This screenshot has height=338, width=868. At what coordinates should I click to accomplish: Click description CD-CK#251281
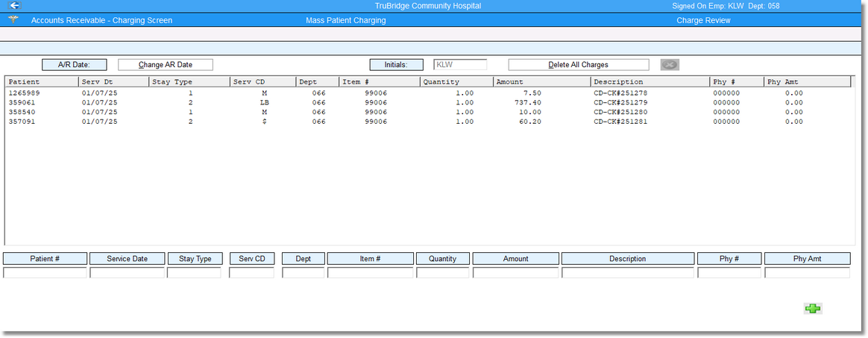coord(620,122)
